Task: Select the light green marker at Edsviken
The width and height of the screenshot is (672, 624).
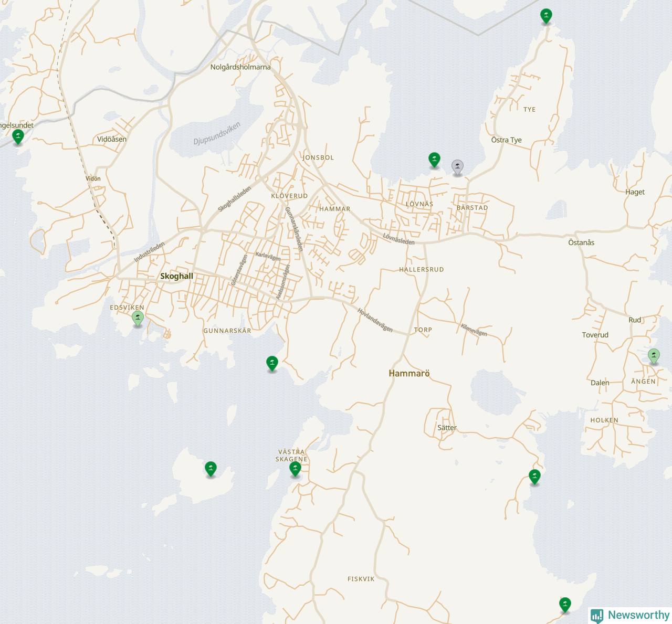Action: click(138, 319)
